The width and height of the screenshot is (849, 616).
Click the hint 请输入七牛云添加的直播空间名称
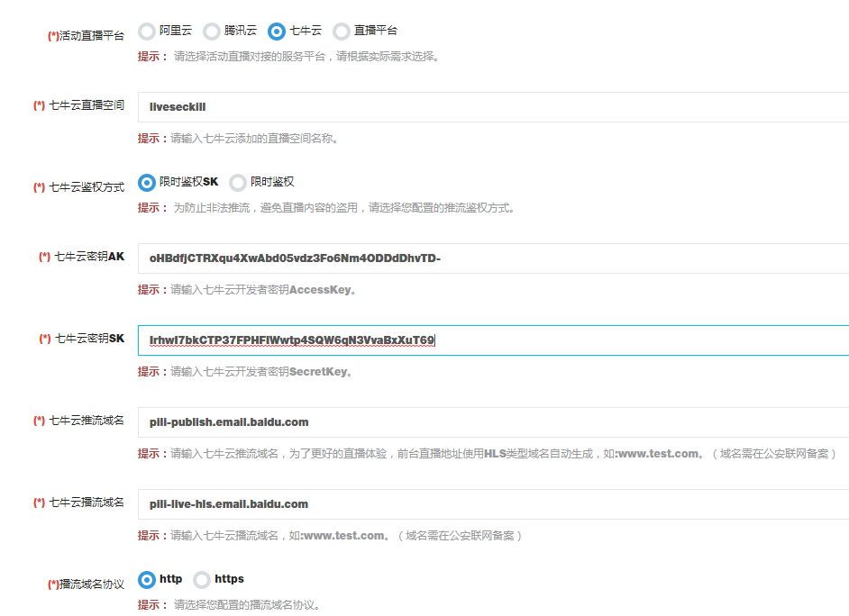[238, 139]
